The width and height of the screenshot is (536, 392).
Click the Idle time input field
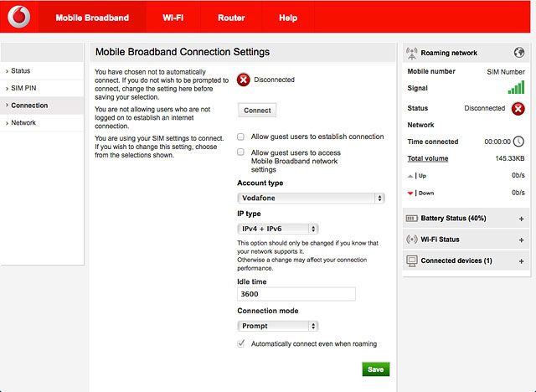[x=296, y=294]
